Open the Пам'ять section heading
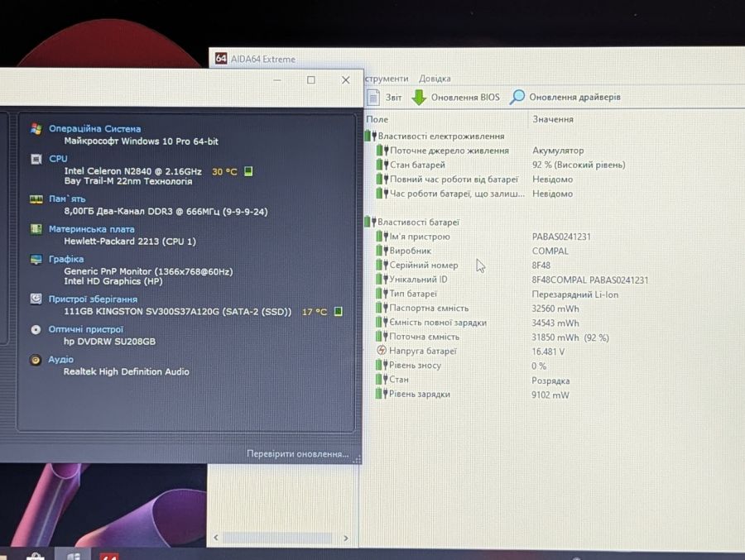This screenshot has width=745, height=560. (67, 199)
